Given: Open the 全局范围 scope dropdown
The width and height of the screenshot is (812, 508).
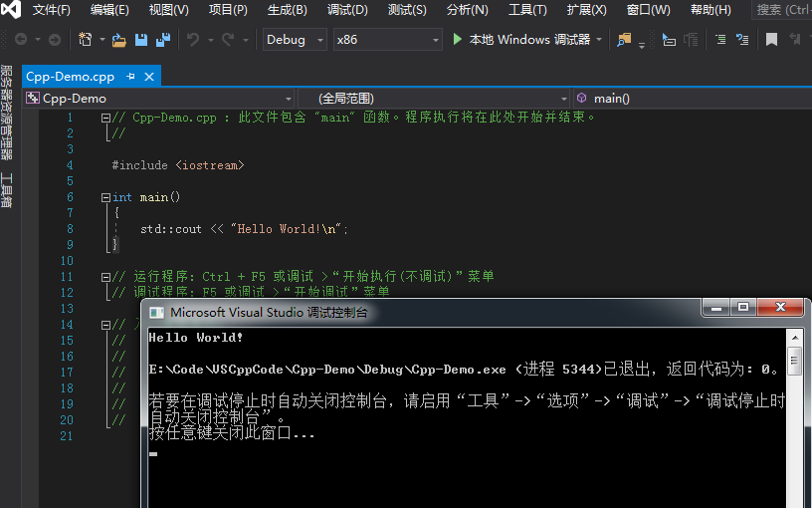Looking at the screenshot, I should pos(434,98).
